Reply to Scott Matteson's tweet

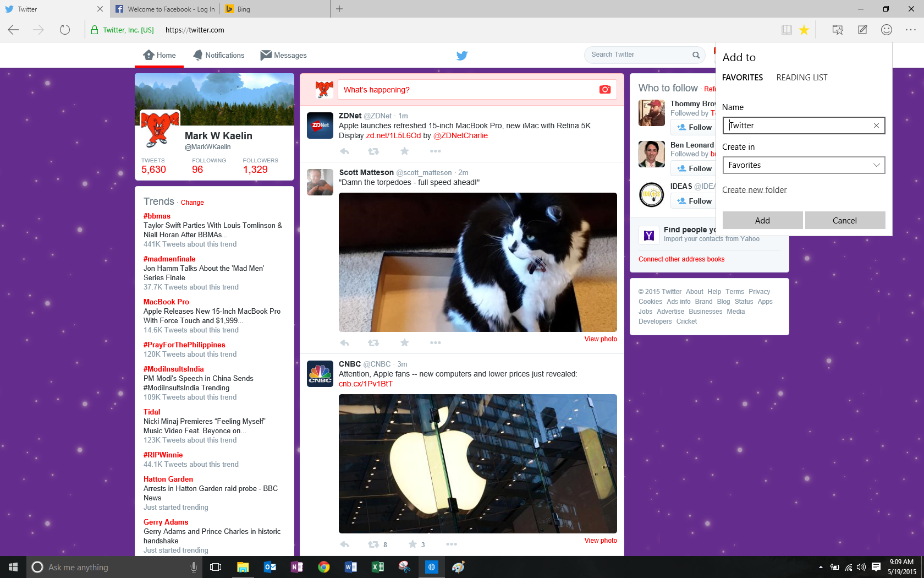pyautogui.click(x=344, y=342)
